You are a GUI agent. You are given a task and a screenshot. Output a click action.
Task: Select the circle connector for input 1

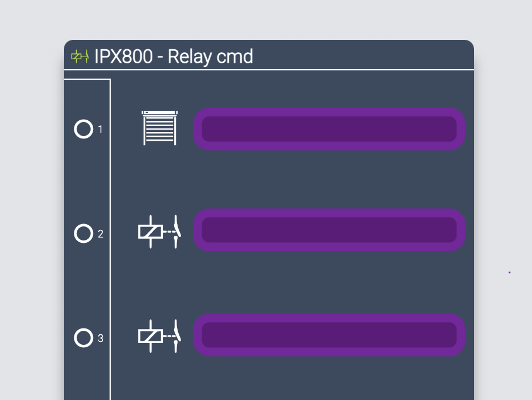coord(83,129)
